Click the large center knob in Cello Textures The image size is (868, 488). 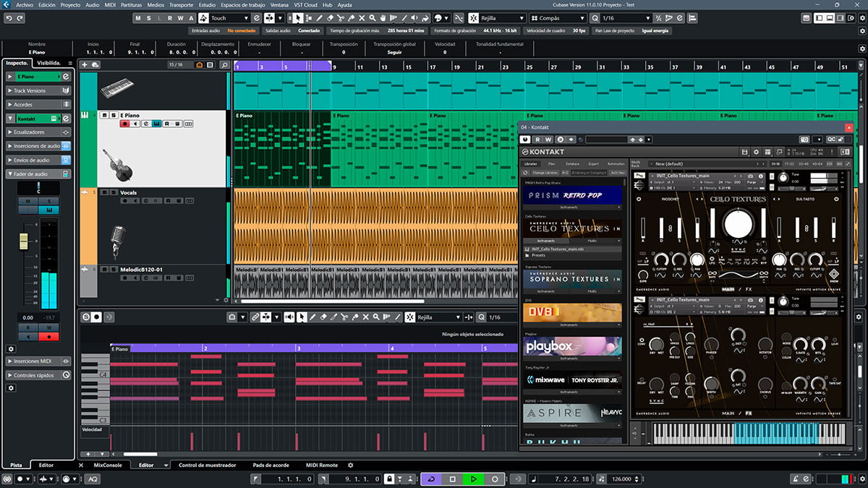737,223
